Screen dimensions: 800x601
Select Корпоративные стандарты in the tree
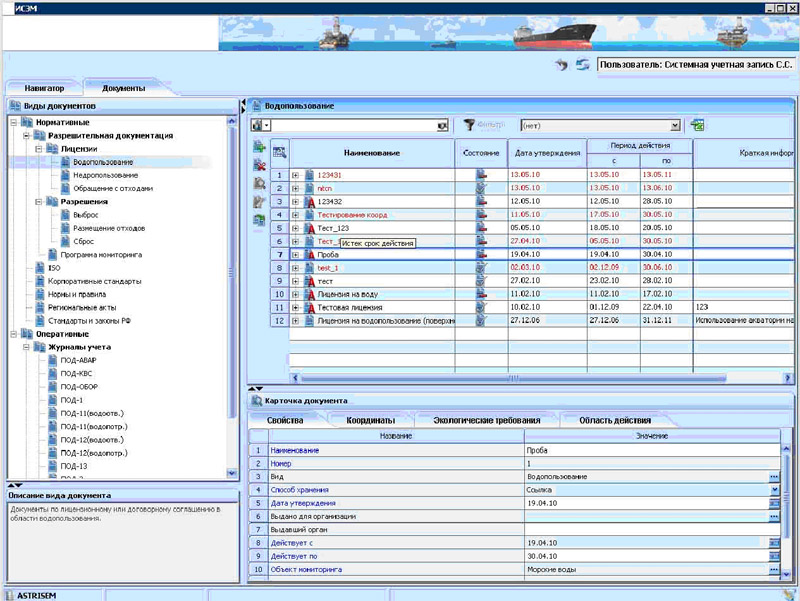point(94,281)
